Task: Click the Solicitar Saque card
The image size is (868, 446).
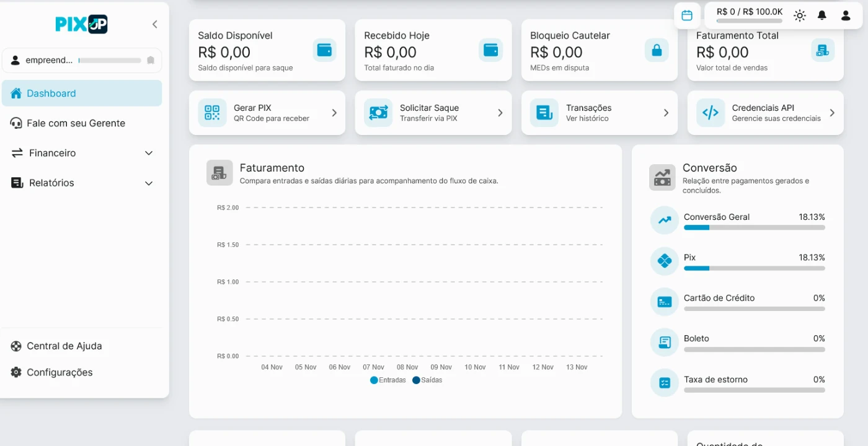Action: pyautogui.click(x=433, y=113)
